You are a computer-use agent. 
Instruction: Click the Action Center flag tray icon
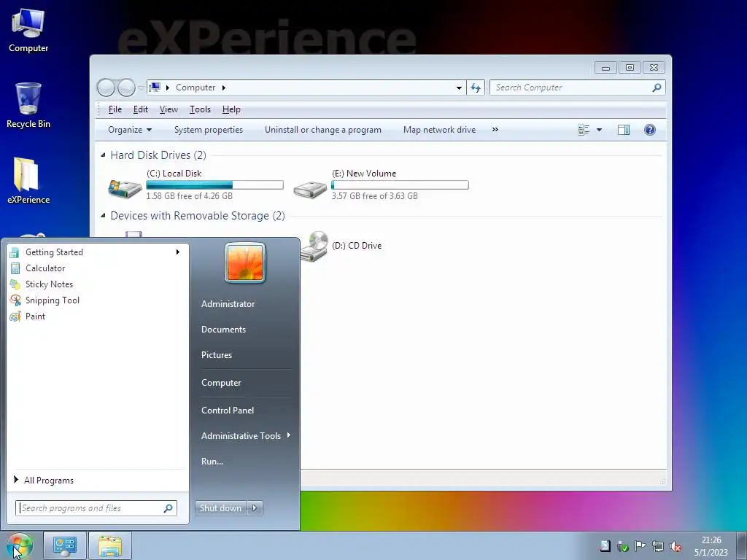click(x=640, y=546)
